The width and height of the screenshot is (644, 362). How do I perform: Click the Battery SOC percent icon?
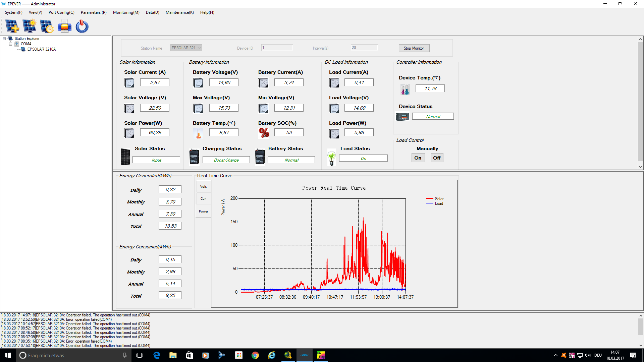click(x=264, y=133)
